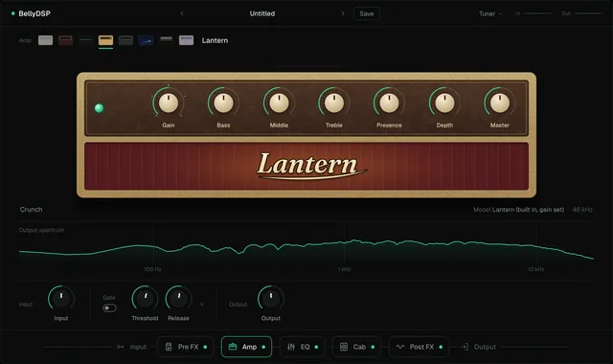Select the lavender amp thumbnail
The image size is (613, 364).
186,40
